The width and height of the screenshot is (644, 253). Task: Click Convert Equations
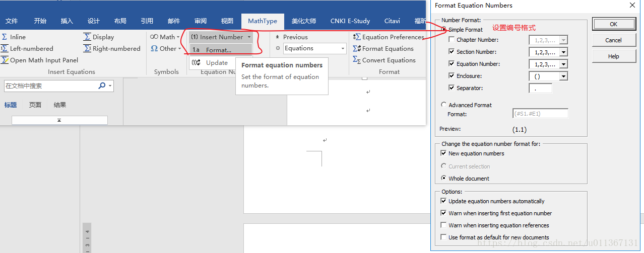tap(384, 60)
